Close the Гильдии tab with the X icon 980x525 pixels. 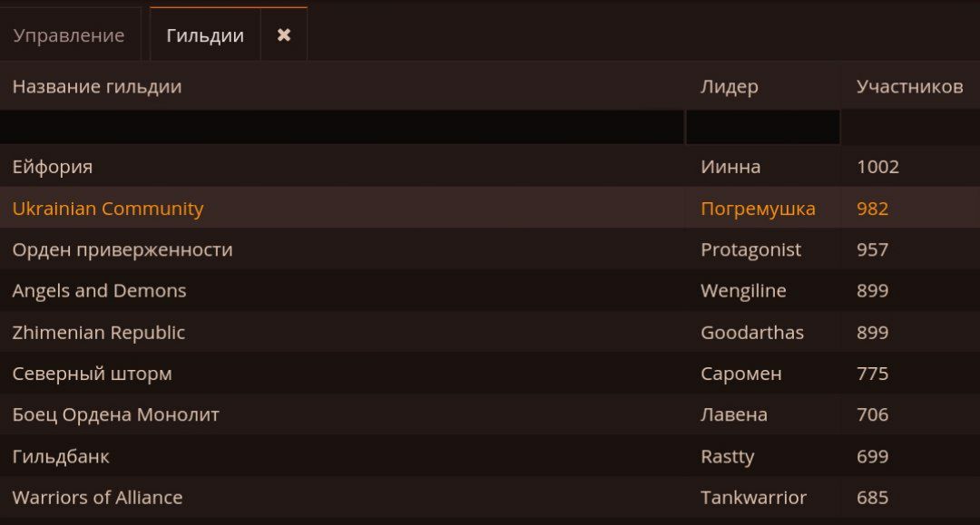284,35
